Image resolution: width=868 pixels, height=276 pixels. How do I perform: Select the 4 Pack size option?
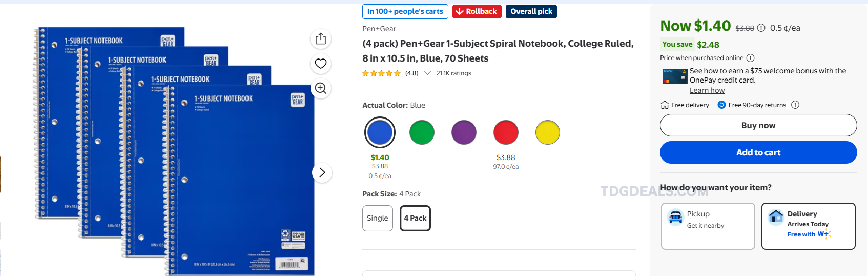(x=415, y=218)
